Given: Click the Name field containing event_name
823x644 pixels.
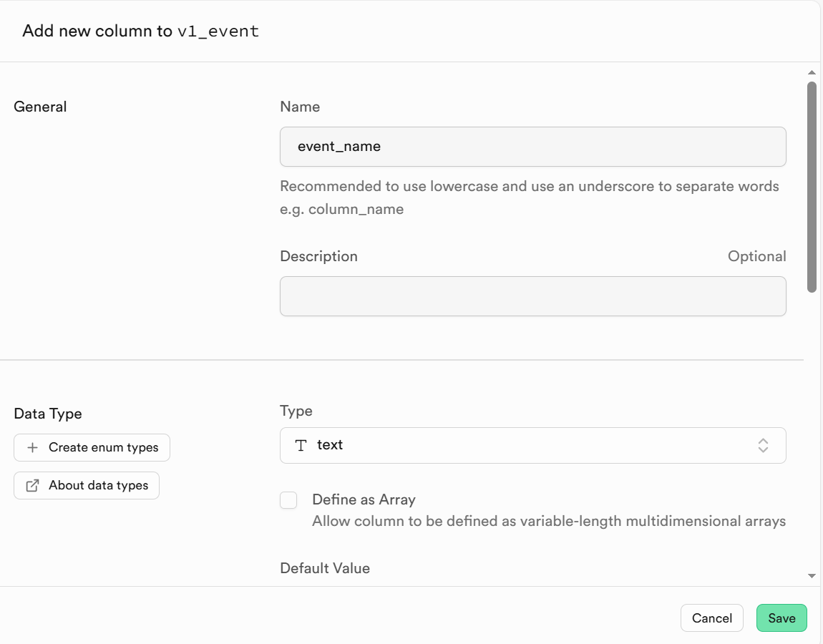Looking at the screenshot, I should tap(532, 147).
